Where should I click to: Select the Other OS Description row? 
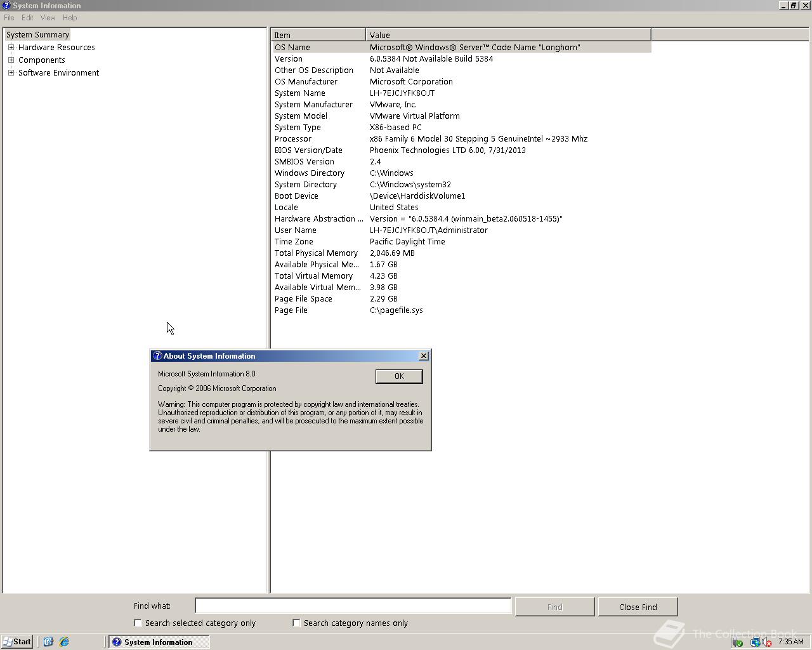coord(462,70)
